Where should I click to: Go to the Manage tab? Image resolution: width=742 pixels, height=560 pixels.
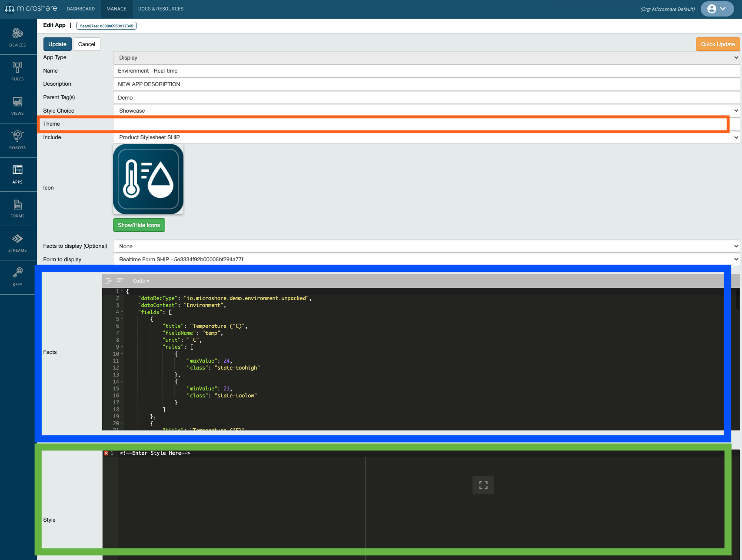coord(116,9)
